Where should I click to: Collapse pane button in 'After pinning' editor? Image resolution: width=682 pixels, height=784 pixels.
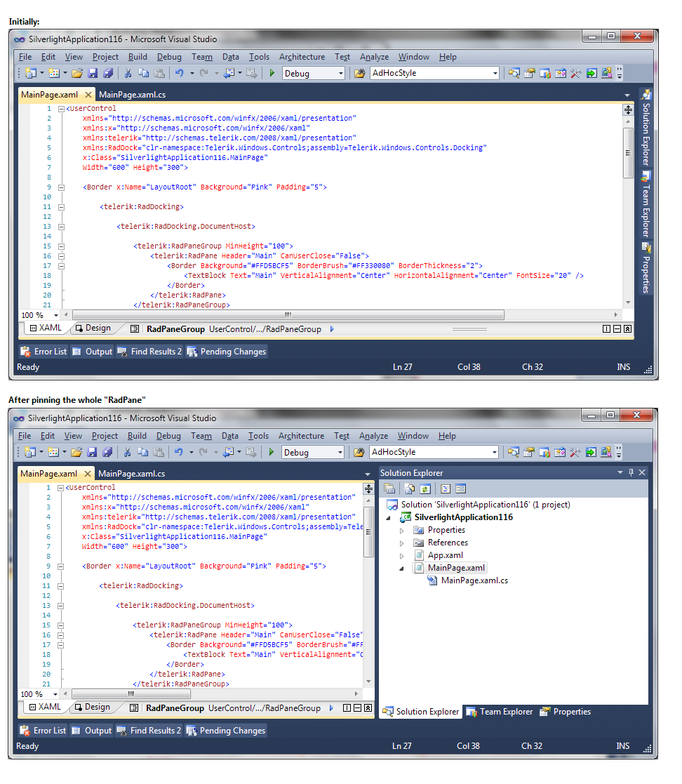368,708
